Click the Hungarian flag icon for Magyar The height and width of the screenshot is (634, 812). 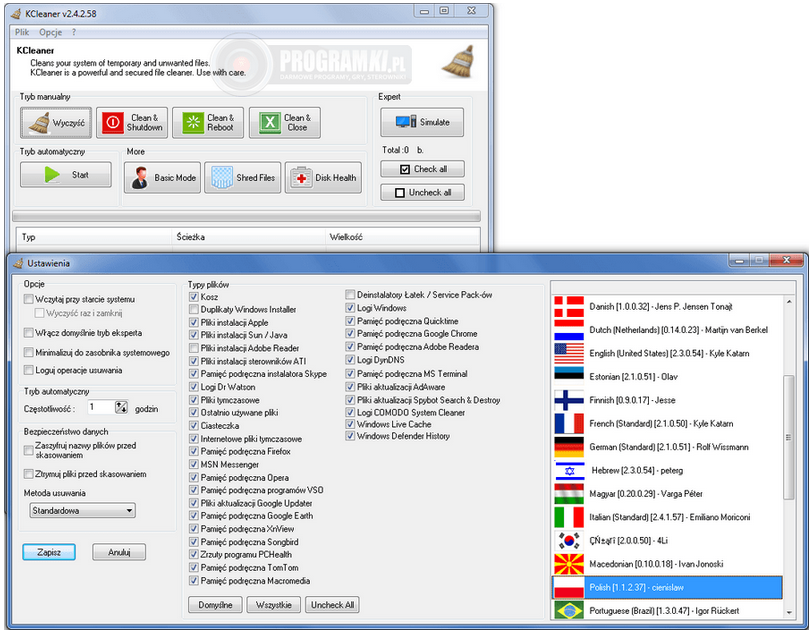tap(569, 494)
